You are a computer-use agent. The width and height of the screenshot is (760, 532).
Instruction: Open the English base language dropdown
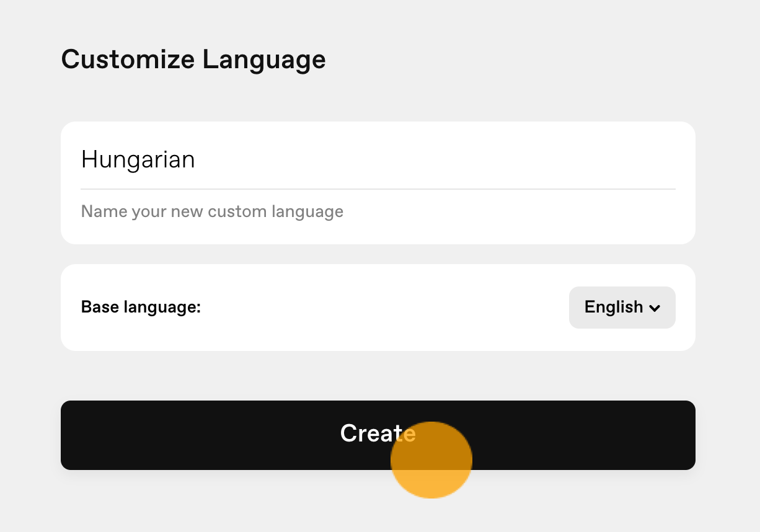[x=622, y=307]
